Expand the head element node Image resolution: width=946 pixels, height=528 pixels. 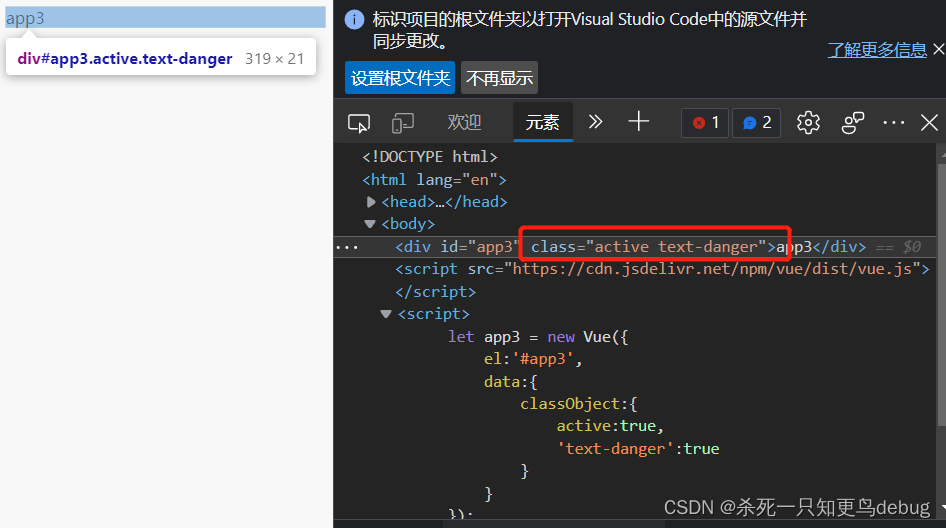pyautogui.click(x=370, y=202)
